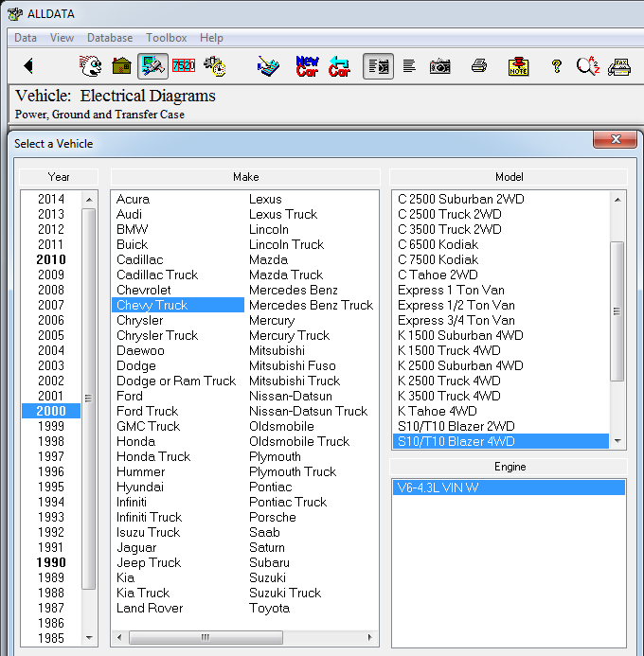
Task: Click the back arrow toolbar icon
Action: 28,66
